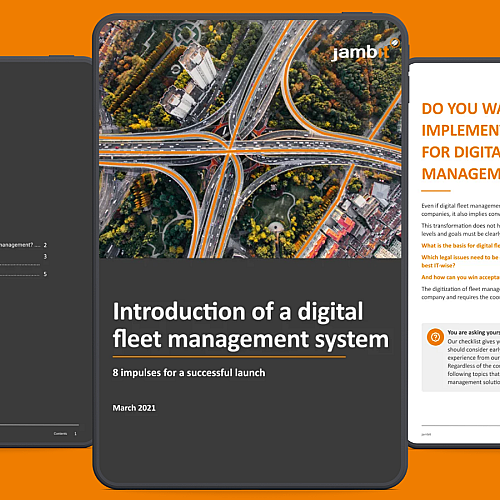Click 'Which legal issues need to be' question

(x=461, y=261)
